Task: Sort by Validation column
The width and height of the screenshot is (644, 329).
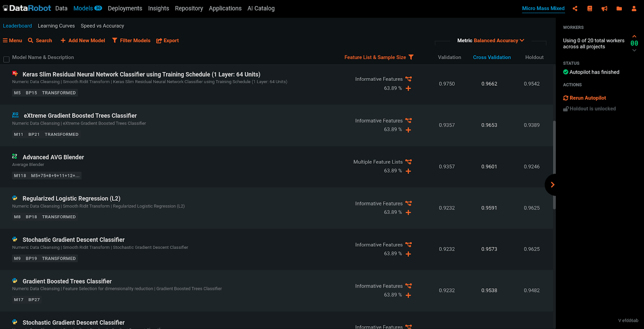Action: (450, 58)
